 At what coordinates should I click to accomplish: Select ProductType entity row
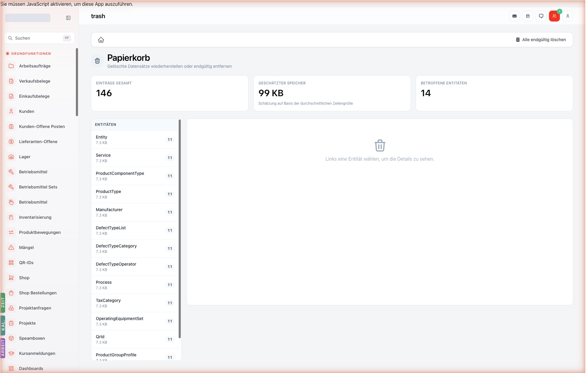coord(135,194)
